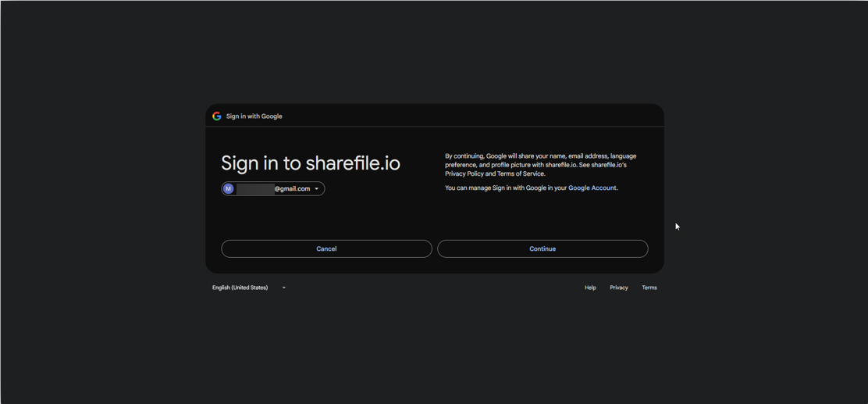Click the Continue button
Image resolution: width=868 pixels, height=404 pixels.
click(542, 248)
